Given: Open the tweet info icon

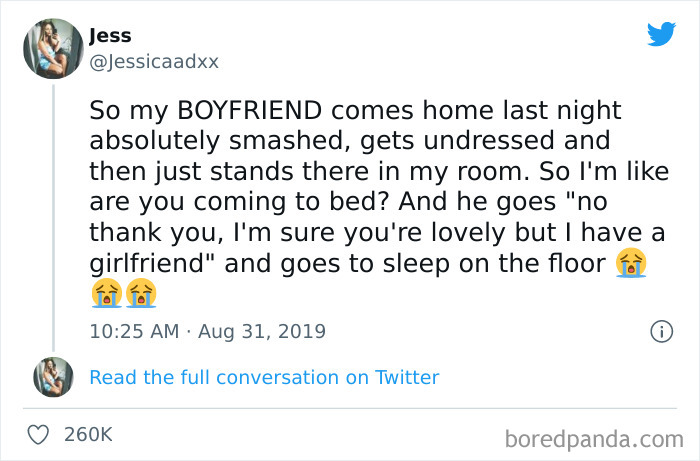Looking at the screenshot, I should click(x=660, y=331).
